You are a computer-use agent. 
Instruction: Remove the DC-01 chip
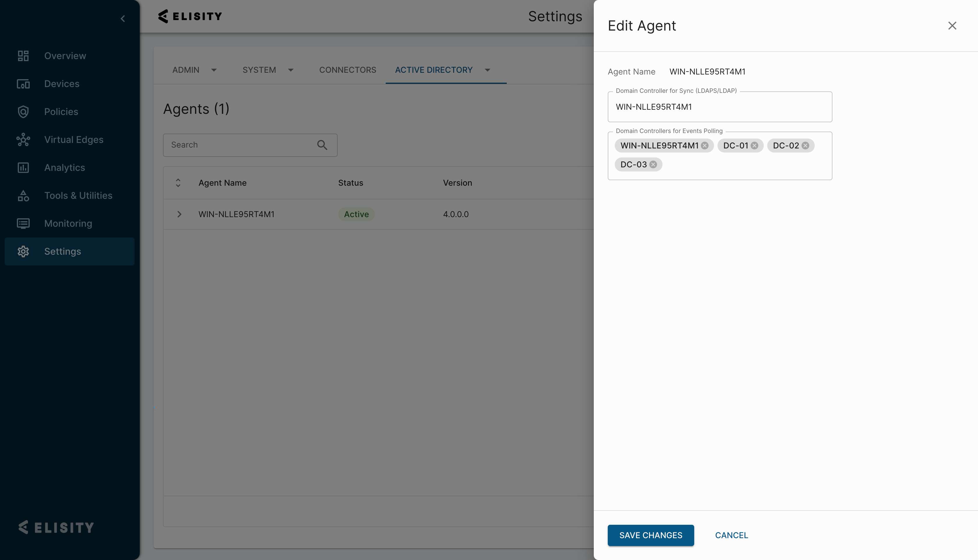[x=754, y=146]
